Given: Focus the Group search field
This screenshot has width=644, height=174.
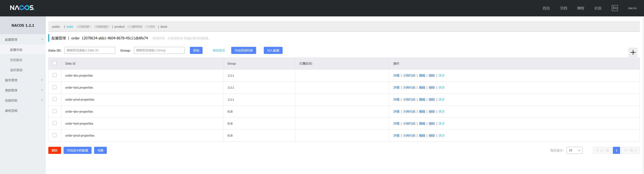Looking at the screenshot, I should click(x=159, y=50).
